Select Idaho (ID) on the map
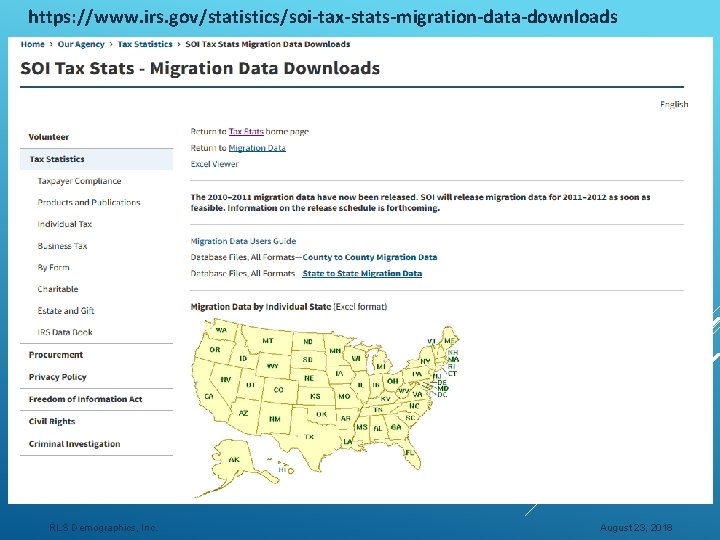The height and width of the screenshot is (540, 720). click(x=243, y=358)
